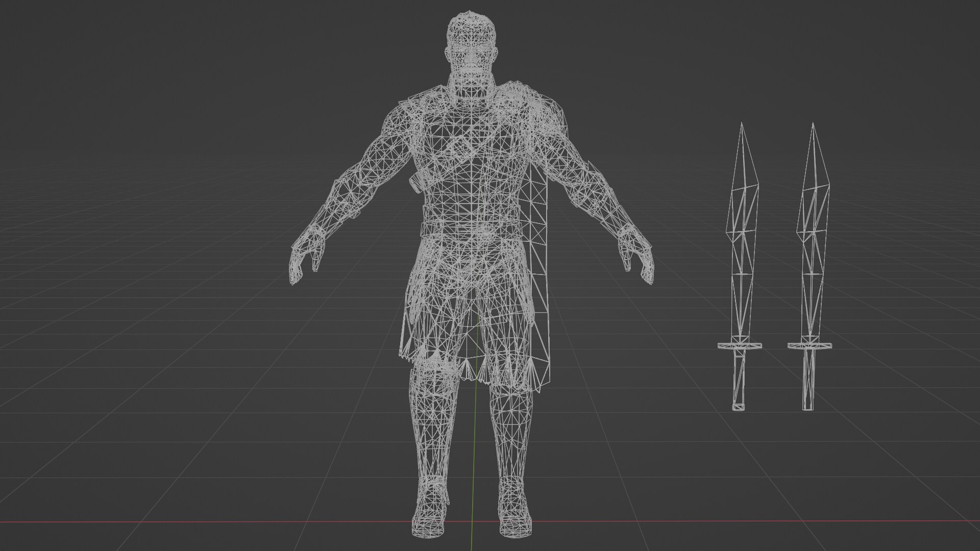Select the wireframe warrior character model
This screenshot has width=980, height=551.
(472, 273)
